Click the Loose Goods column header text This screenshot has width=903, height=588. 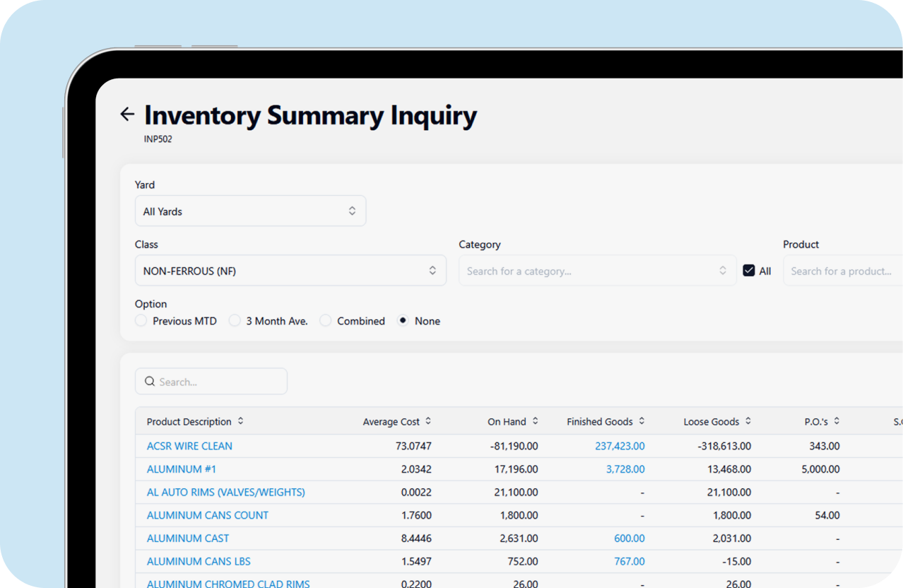click(712, 421)
